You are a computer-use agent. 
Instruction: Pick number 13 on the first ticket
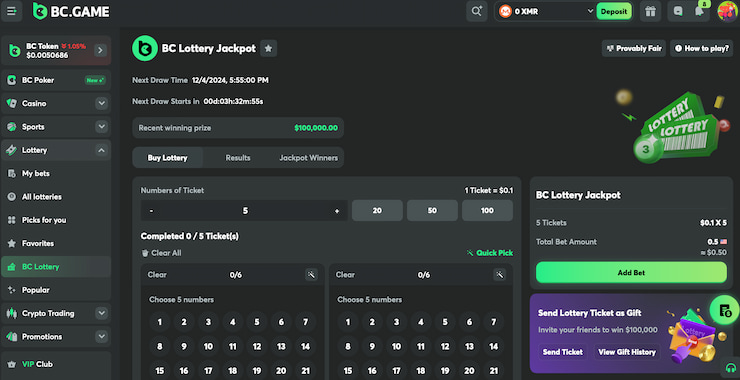pyautogui.click(x=281, y=346)
